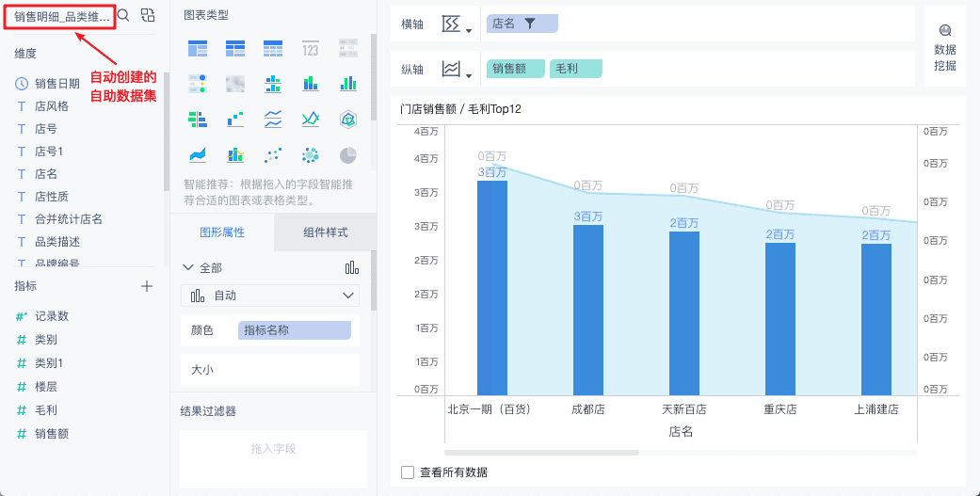Select the detail table chart type
This screenshot has height=496, width=980.
click(273, 48)
